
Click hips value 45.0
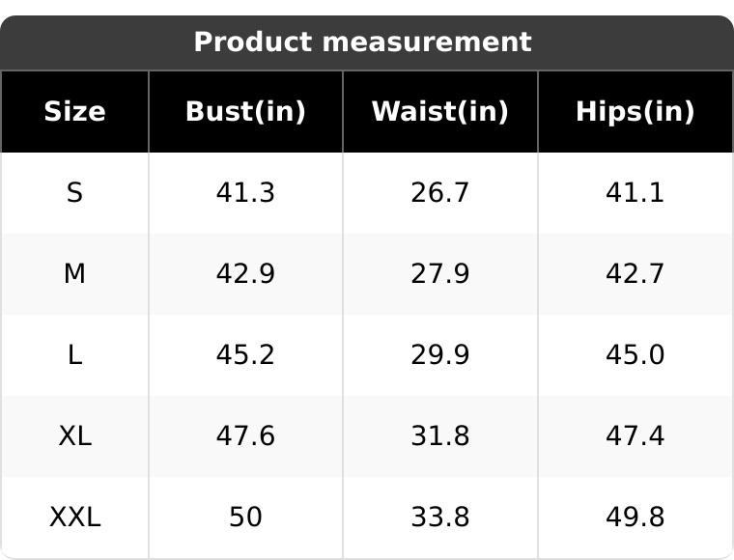[635, 355]
